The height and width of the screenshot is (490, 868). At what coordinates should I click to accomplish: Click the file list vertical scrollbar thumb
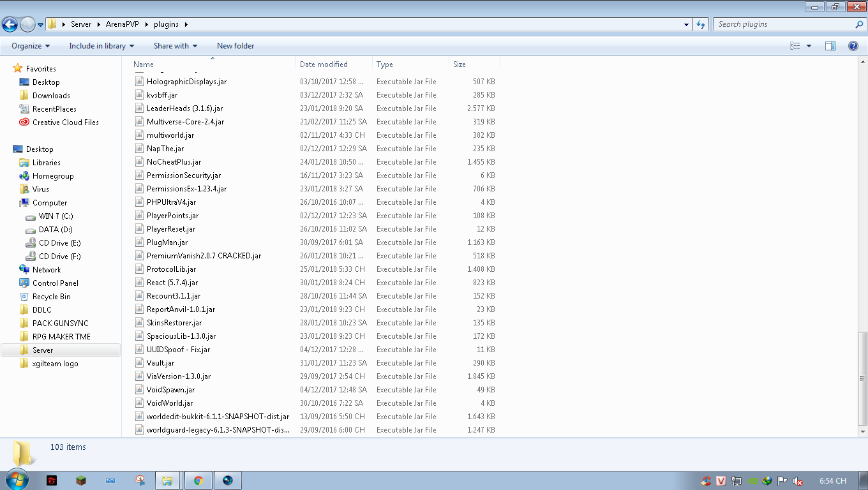pyautogui.click(x=862, y=378)
